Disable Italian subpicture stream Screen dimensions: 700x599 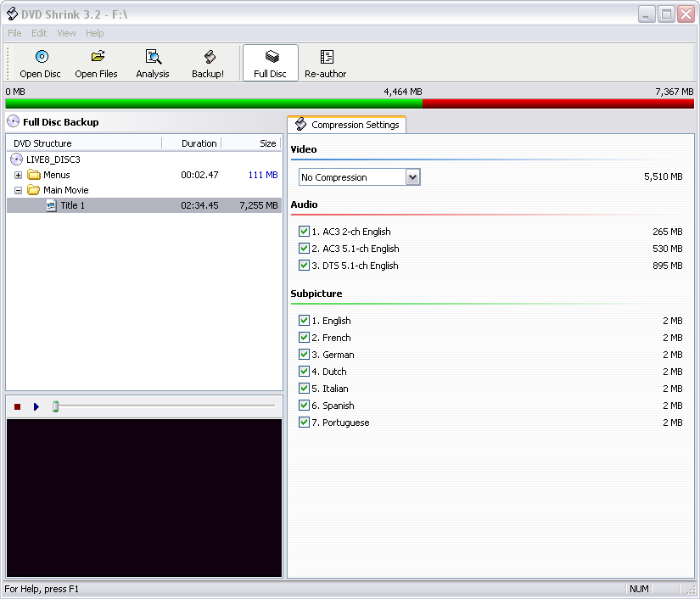304,389
